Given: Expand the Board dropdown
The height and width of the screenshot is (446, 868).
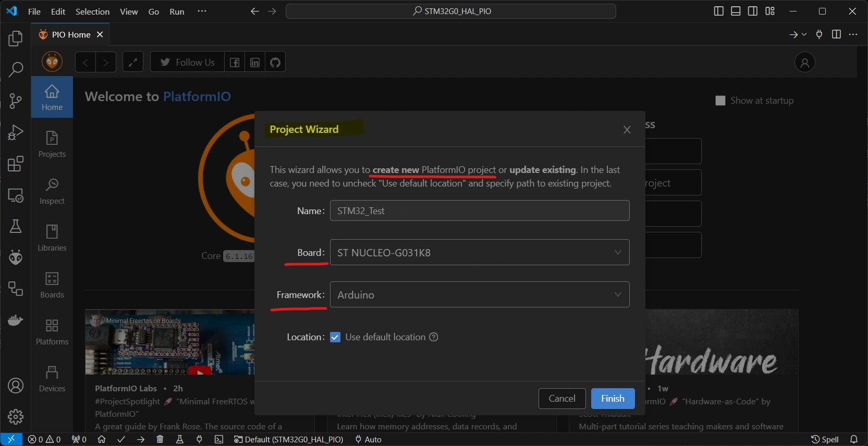Looking at the screenshot, I should (x=480, y=253).
